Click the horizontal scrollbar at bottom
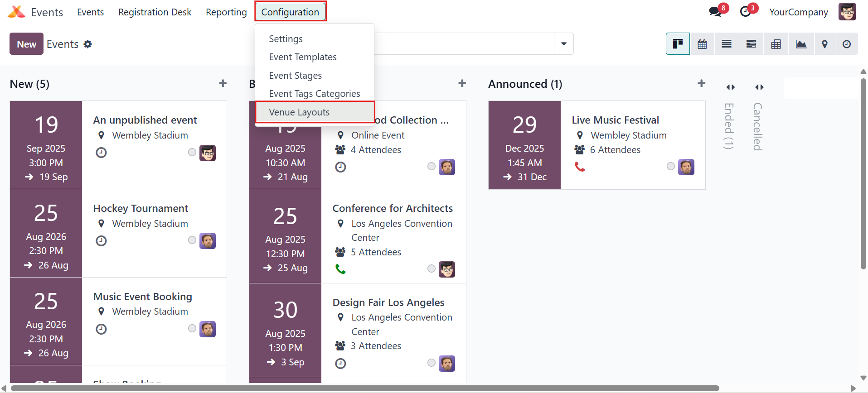The height and width of the screenshot is (393, 868). [x=365, y=388]
